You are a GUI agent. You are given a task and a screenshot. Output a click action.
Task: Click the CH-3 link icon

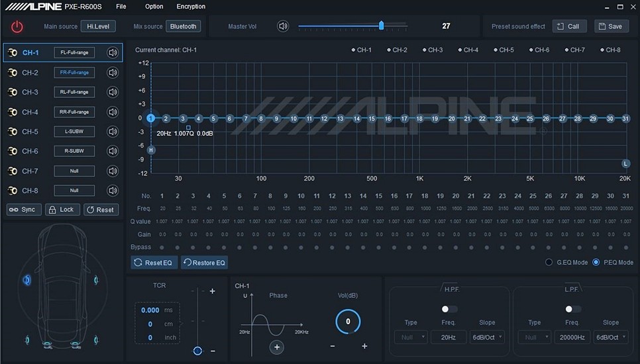coord(13,93)
